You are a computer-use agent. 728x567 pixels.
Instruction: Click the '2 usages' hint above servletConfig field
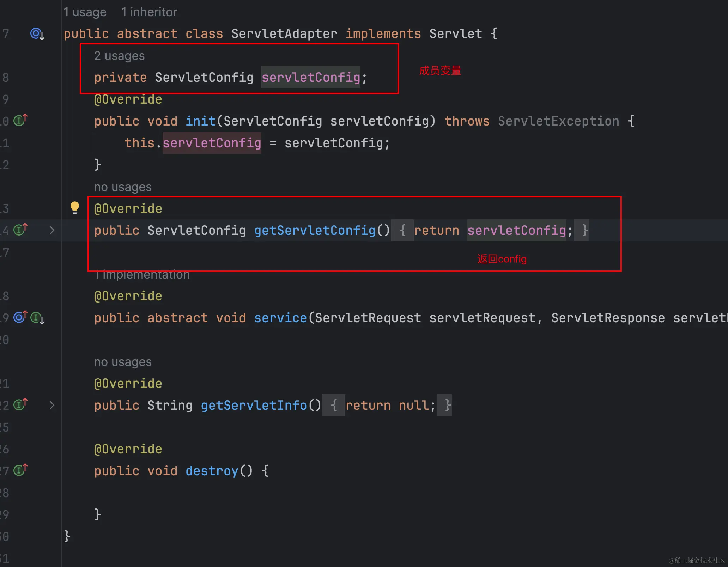click(119, 56)
